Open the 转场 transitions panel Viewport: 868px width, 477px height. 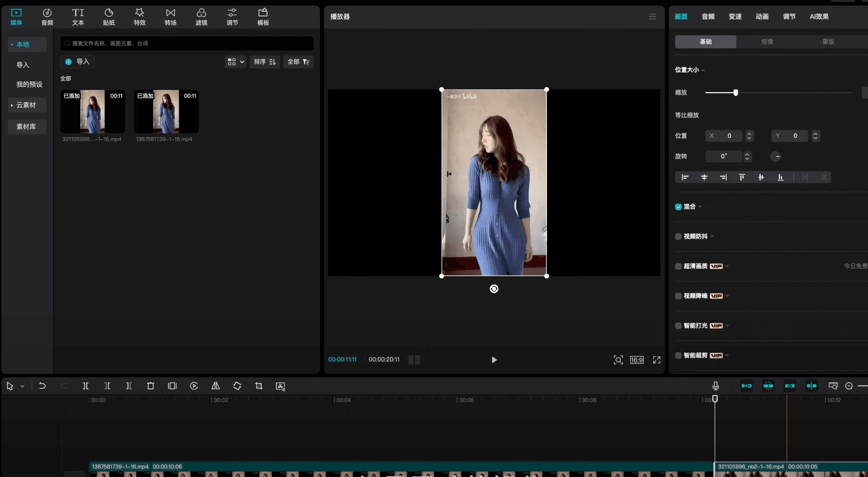(x=170, y=17)
